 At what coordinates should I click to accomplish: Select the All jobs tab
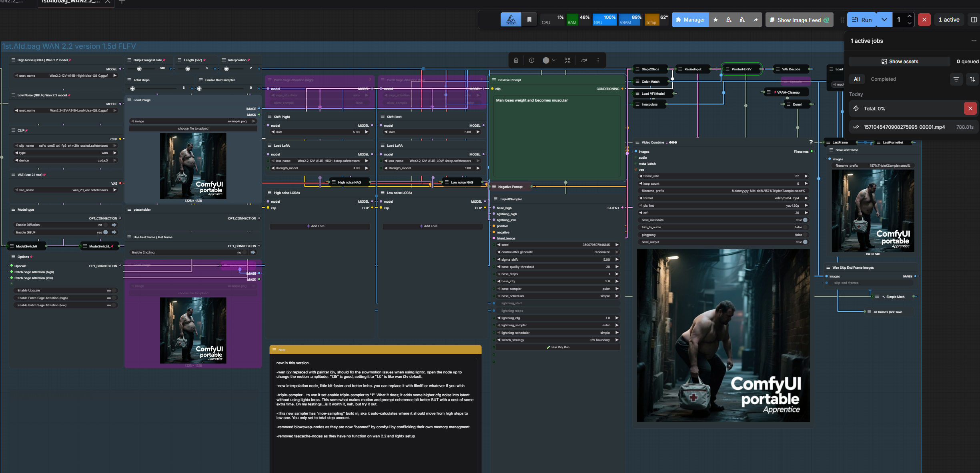pos(856,79)
